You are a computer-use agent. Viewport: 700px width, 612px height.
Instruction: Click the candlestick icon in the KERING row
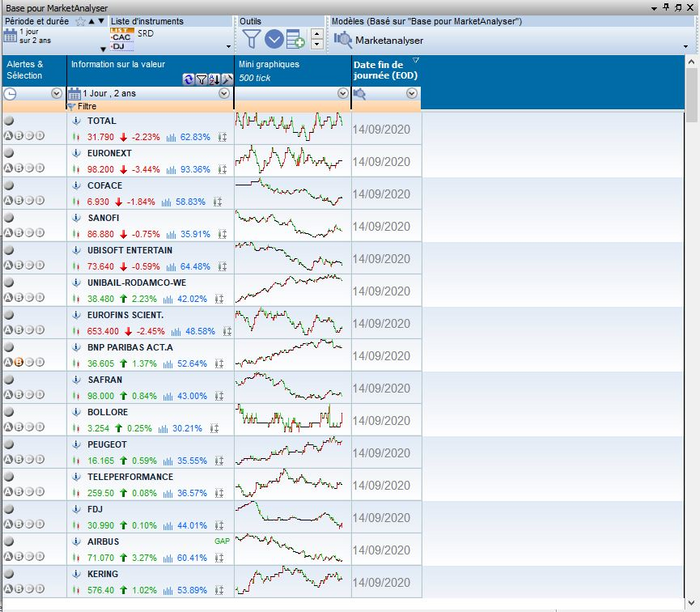tap(76, 590)
